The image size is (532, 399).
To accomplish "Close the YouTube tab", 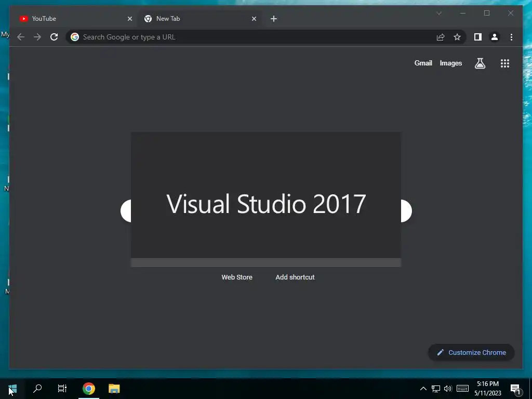I will 129,19.
